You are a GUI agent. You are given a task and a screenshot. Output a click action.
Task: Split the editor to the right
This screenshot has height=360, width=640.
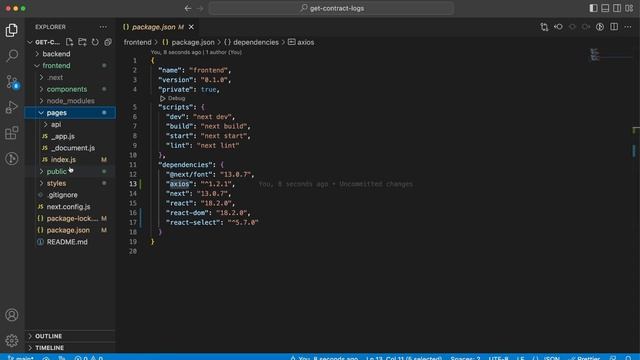[x=614, y=27]
